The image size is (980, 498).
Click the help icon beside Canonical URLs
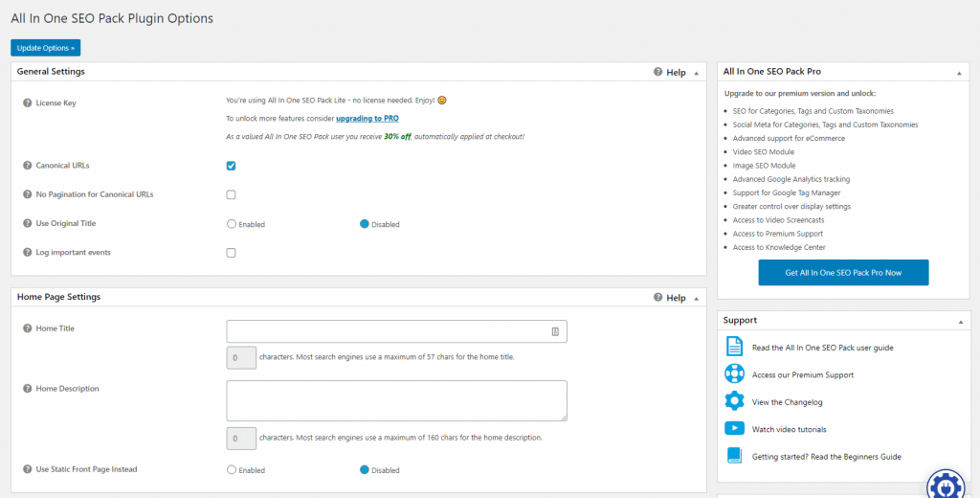click(27, 166)
